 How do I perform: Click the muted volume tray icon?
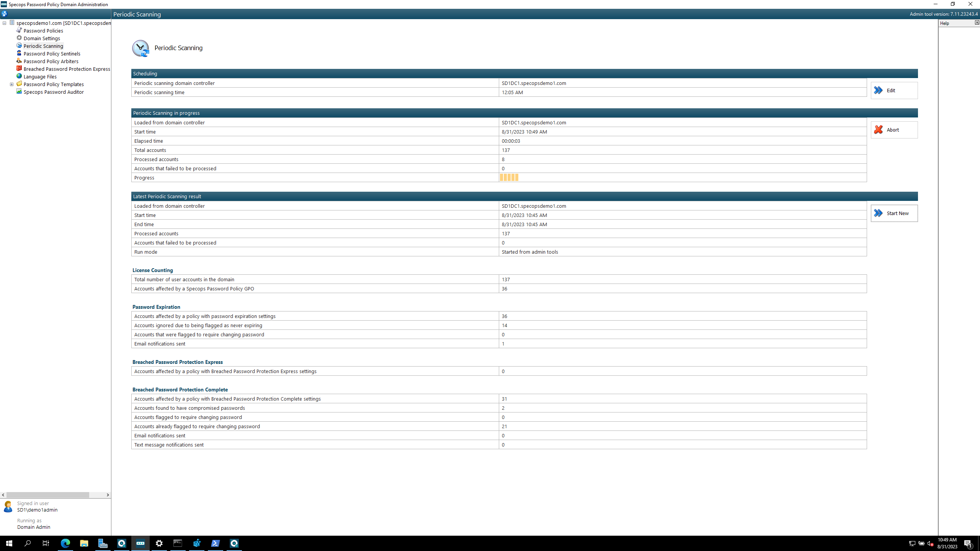[x=930, y=543]
